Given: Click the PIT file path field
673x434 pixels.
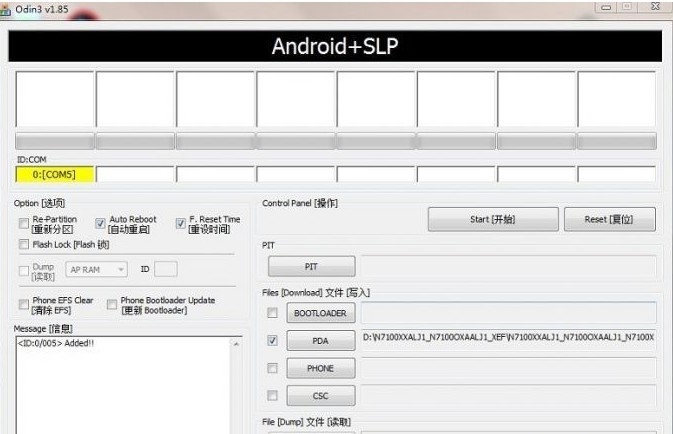Looking at the screenshot, I should tap(509, 267).
